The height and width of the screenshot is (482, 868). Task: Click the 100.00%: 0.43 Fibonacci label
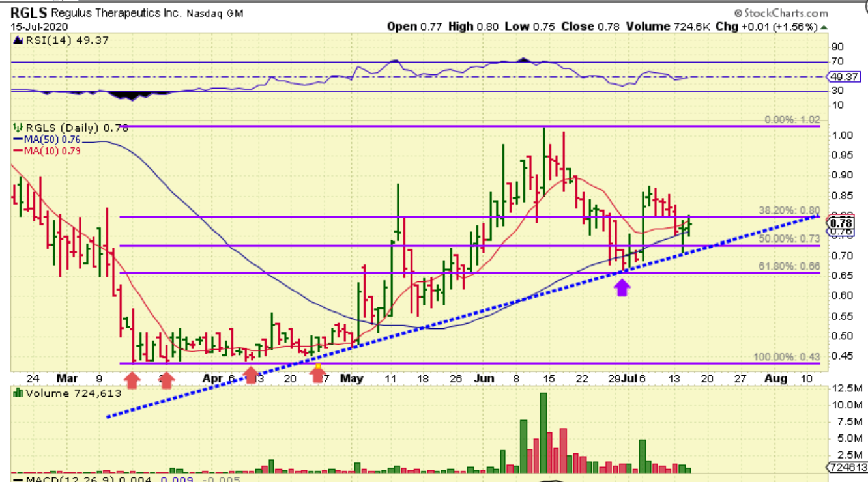tap(787, 357)
